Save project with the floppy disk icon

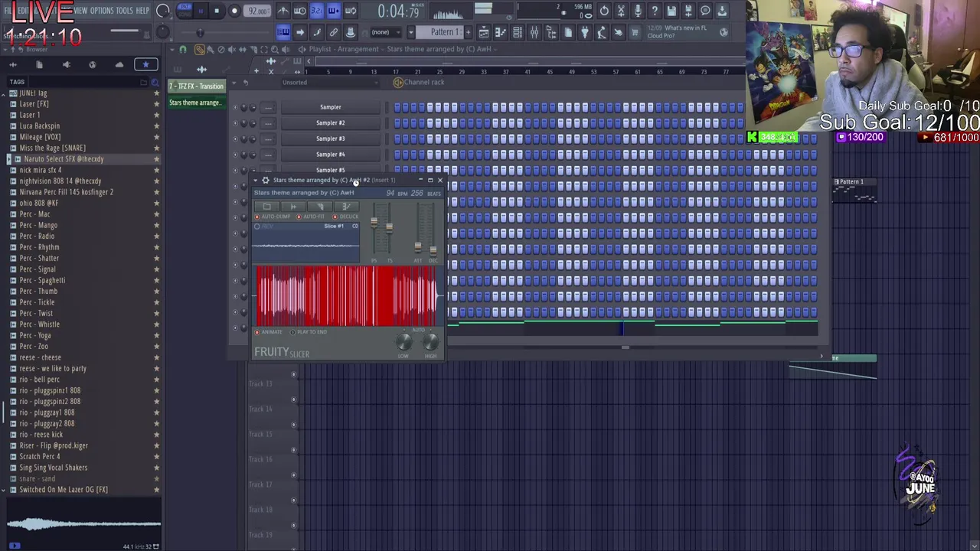click(671, 11)
